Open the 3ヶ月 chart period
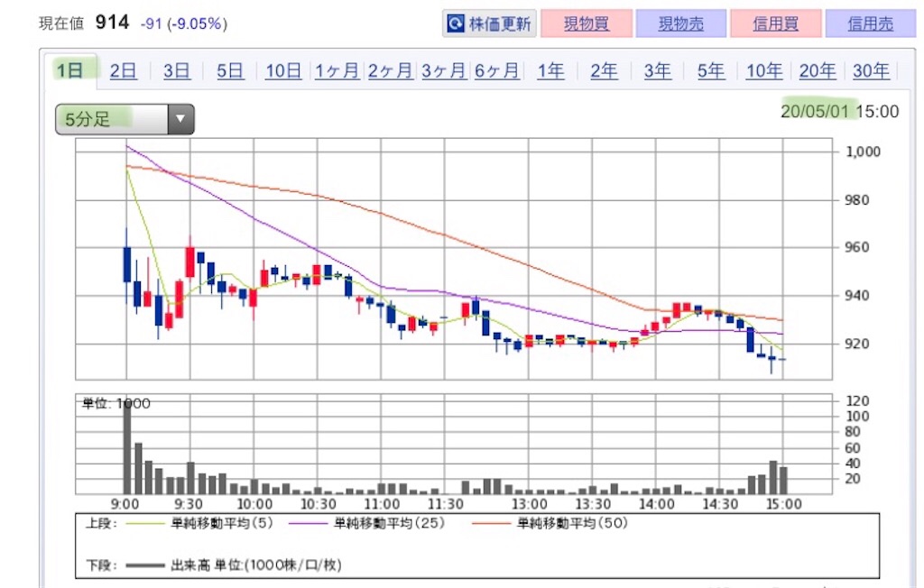 point(444,70)
